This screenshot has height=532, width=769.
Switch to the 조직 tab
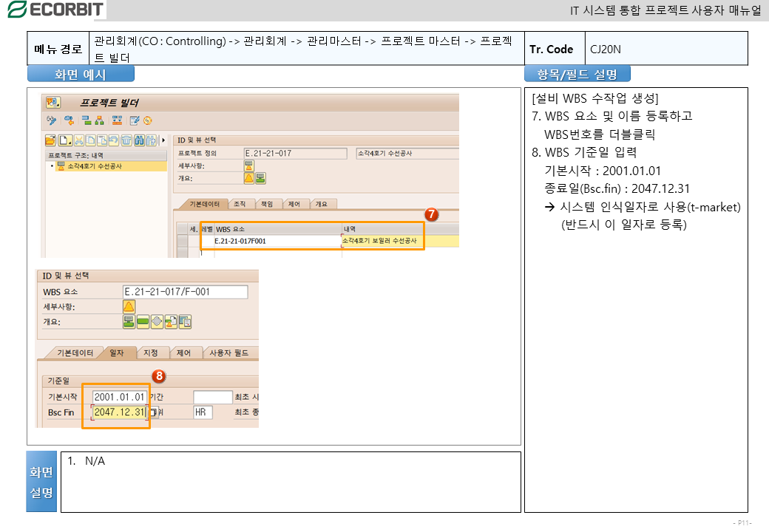(x=240, y=204)
